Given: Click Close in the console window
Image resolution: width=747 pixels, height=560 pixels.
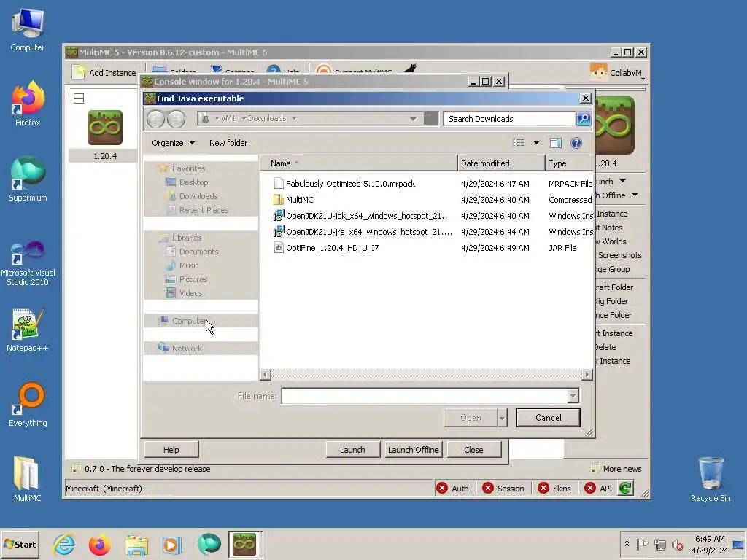Looking at the screenshot, I should pyautogui.click(x=473, y=450).
